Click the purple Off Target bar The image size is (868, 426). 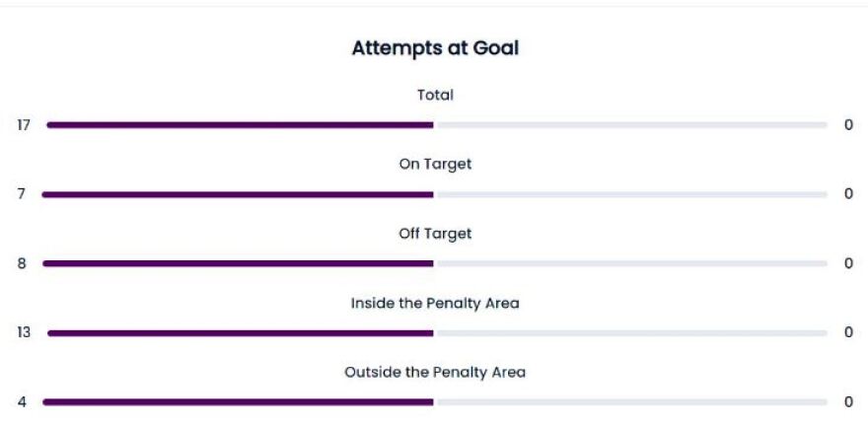[x=240, y=263]
